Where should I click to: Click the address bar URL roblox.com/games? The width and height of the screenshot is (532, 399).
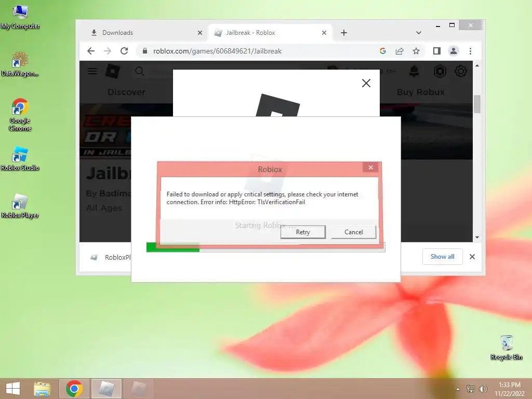click(217, 51)
